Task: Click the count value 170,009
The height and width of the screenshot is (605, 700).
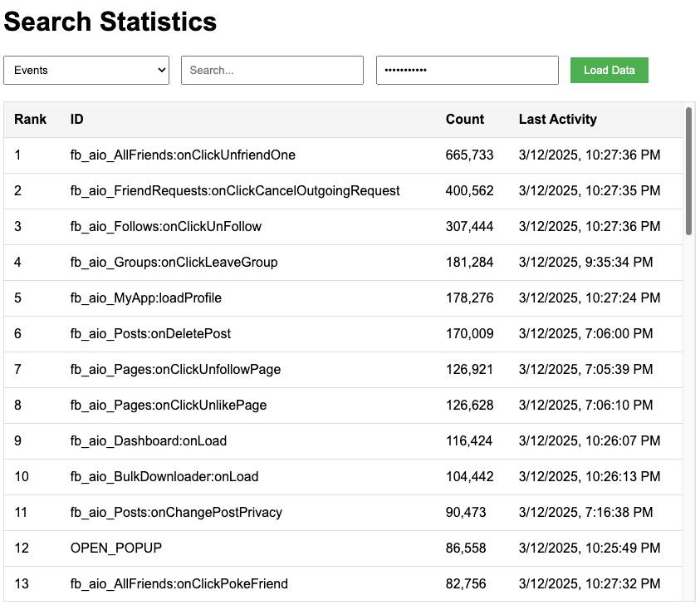Action: coord(470,334)
